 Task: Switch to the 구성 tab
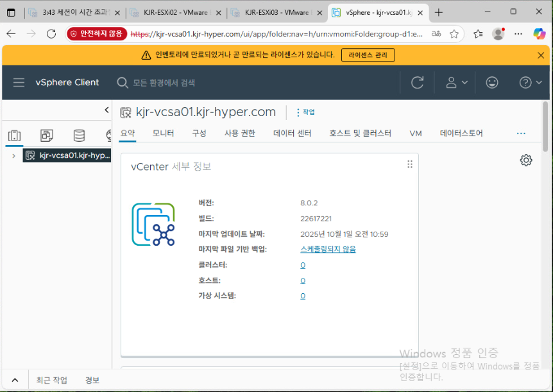coord(199,133)
